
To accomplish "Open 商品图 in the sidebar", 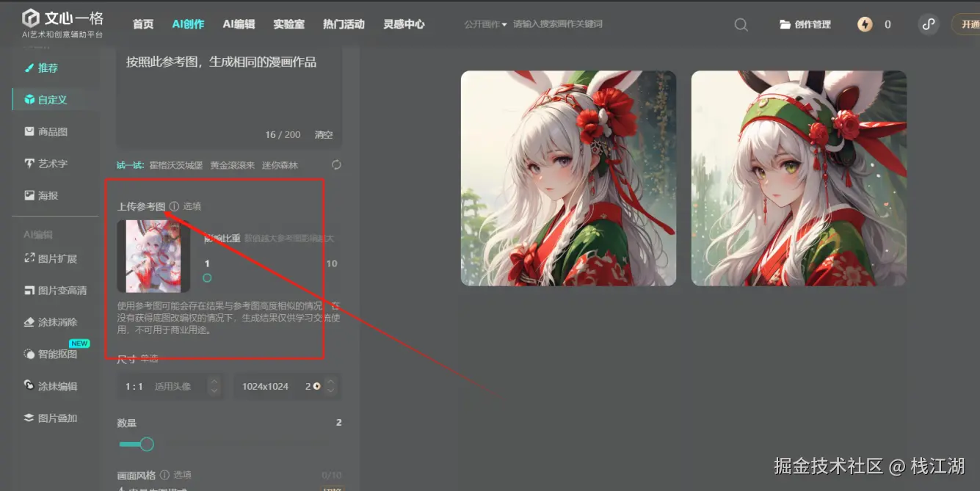I will point(46,131).
